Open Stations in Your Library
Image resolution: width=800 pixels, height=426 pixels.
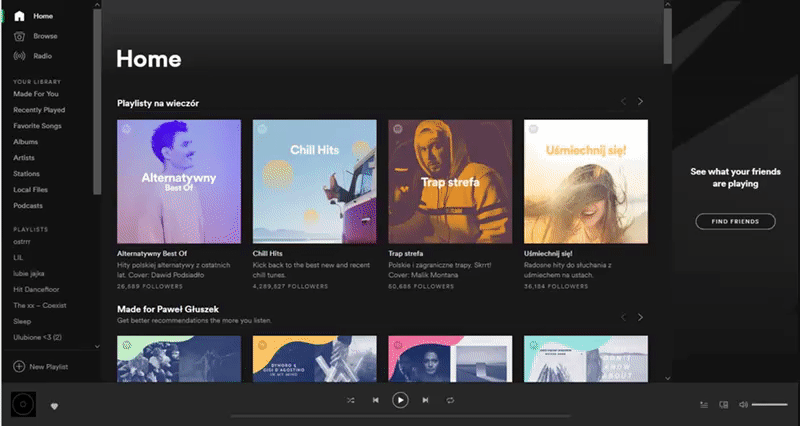tap(27, 173)
